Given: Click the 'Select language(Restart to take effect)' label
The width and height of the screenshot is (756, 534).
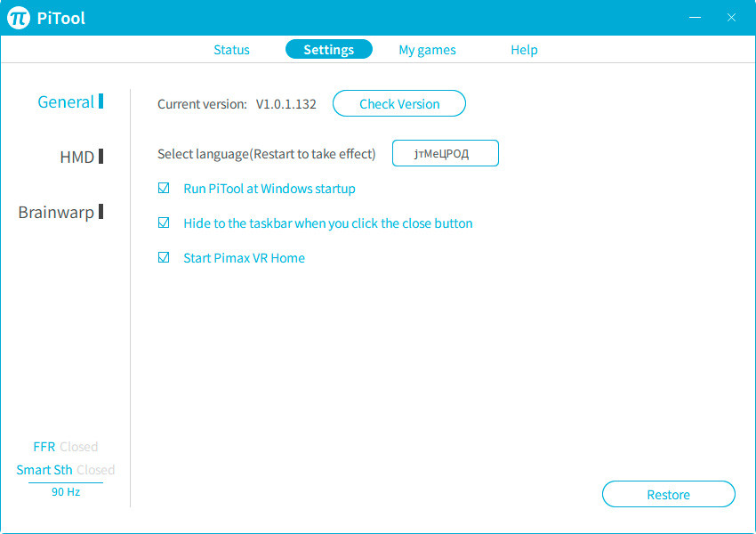Looking at the screenshot, I should [x=267, y=154].
